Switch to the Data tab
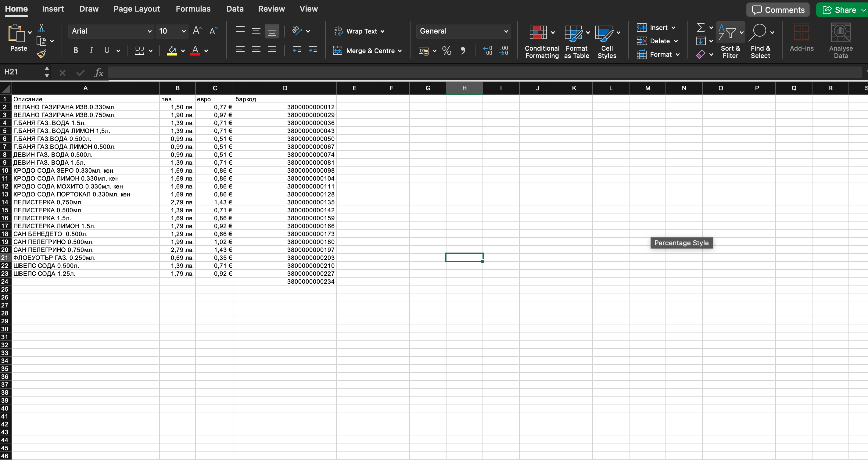This screenshot has width=868, height=460. (x=235, y=9)
